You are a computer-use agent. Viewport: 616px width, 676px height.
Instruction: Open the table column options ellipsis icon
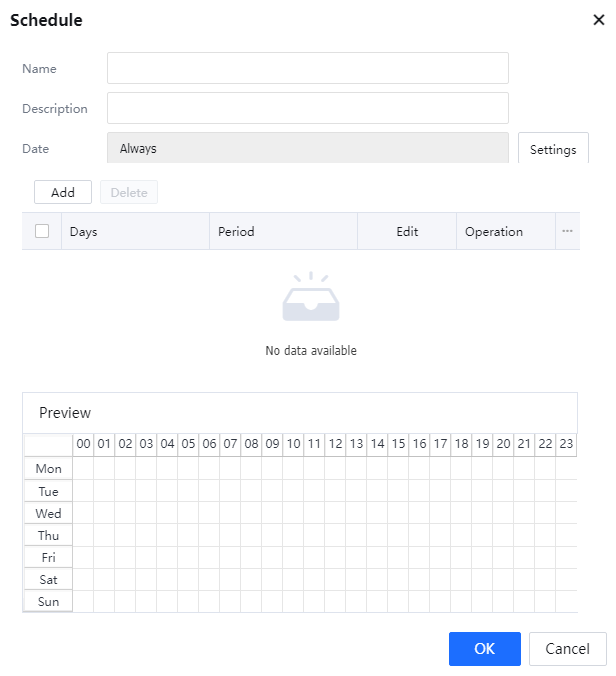tap(567, 231)
